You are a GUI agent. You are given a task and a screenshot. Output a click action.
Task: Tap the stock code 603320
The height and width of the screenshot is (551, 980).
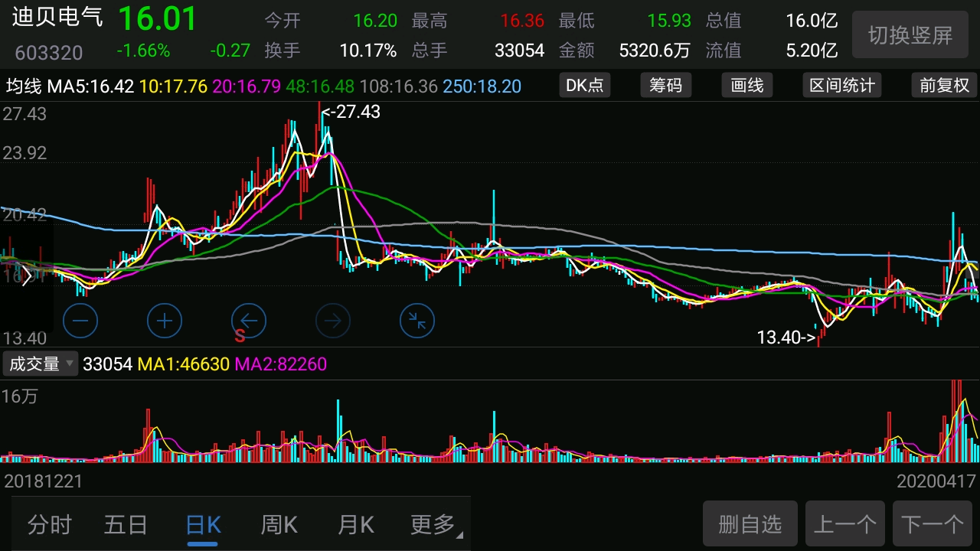(49, 53)
